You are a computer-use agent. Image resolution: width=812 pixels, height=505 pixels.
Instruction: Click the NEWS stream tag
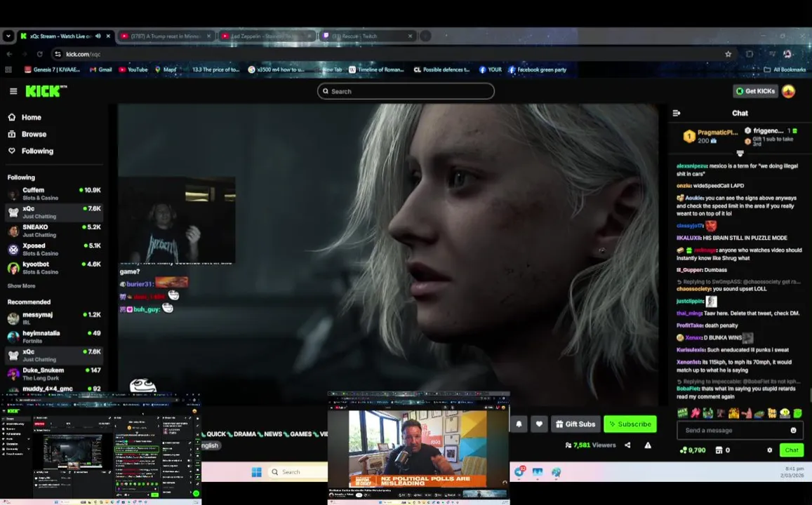tap(272, 434)
